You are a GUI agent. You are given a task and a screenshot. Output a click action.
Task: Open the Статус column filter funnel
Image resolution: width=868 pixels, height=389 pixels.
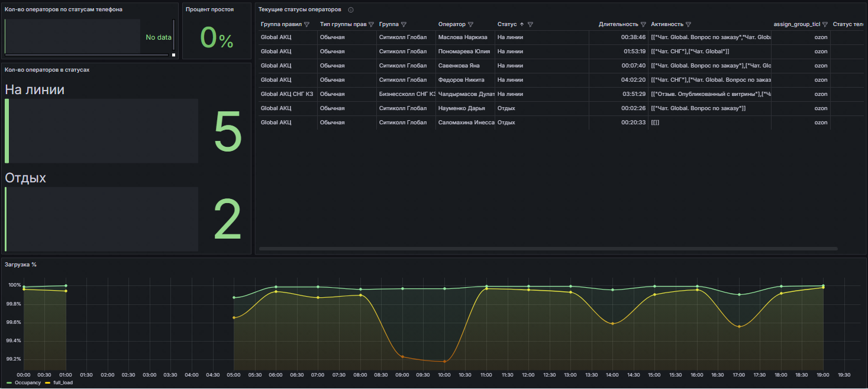click(530, 25)
